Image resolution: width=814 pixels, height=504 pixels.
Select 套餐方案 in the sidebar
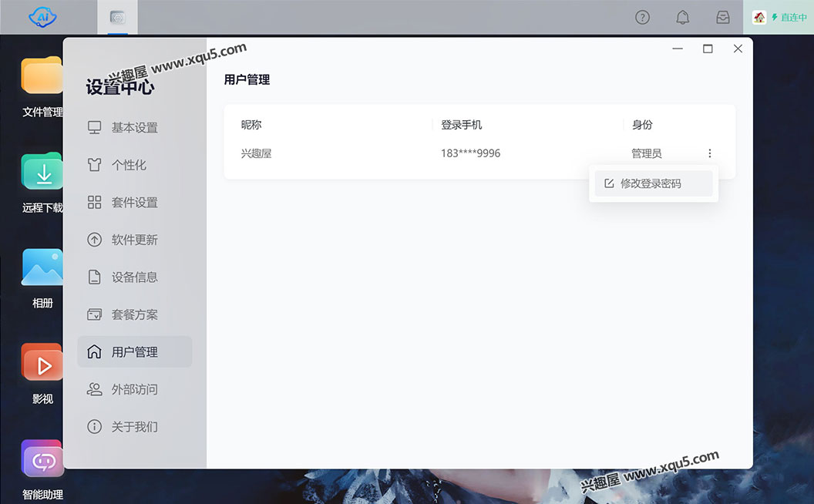point(134,314)
